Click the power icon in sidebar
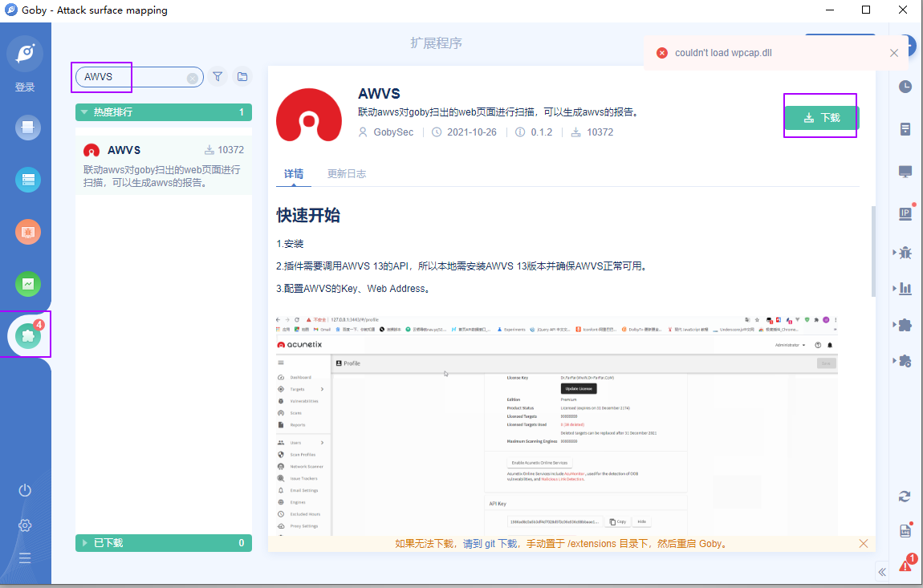 [25, 490]
